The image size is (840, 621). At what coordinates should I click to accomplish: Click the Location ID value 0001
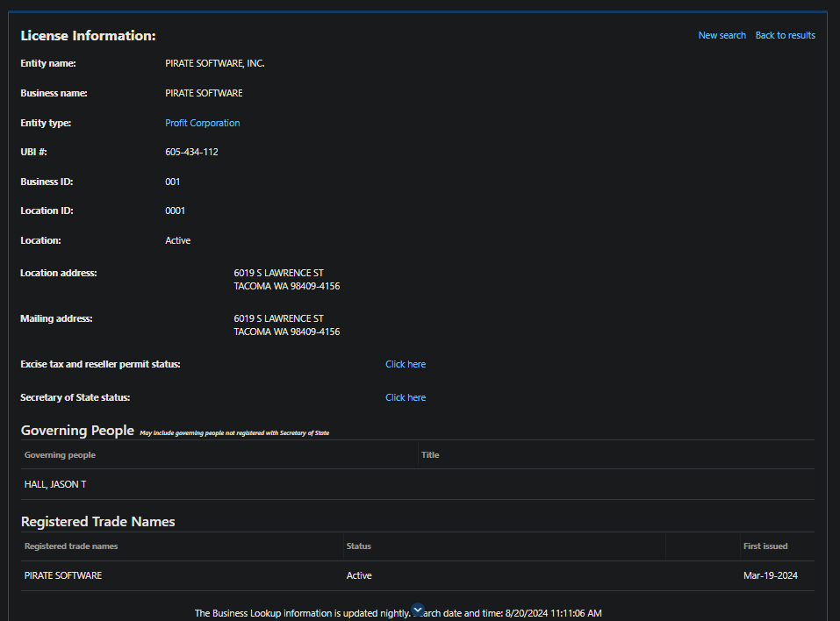point(176,211)
